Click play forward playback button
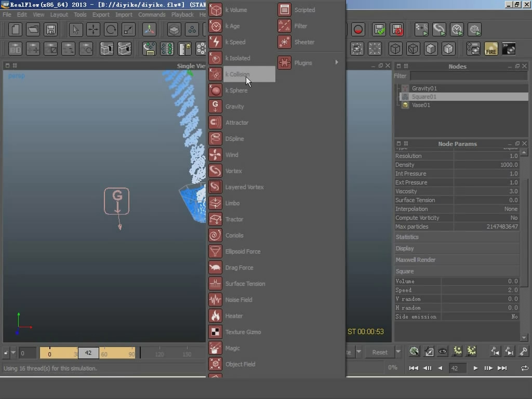 [475, 368]
